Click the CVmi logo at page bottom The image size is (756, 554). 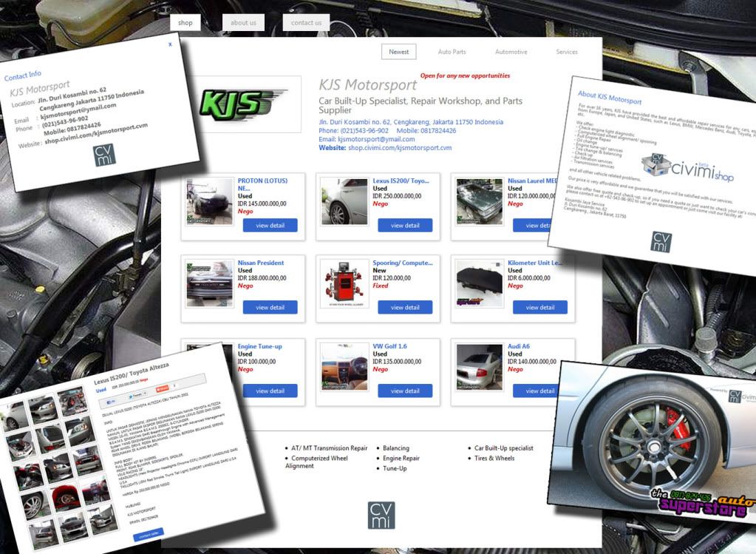coord(381,516)
